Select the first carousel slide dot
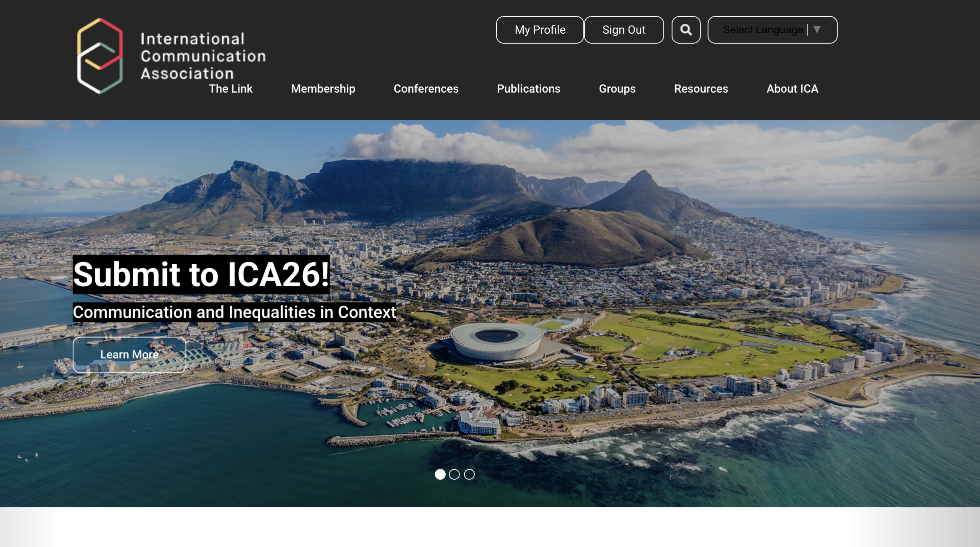This screenshot has width=980, height=547. (x=440, y=474)
